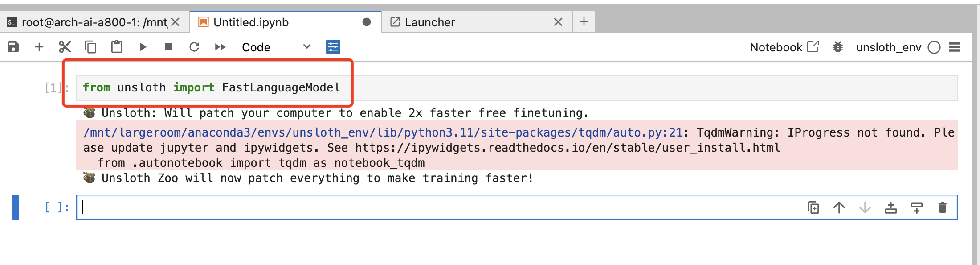Image resolution: width=980 pixels, height=265 pixels.
Task: Save the notebook with the disk icon
Action: coord(13,47)
